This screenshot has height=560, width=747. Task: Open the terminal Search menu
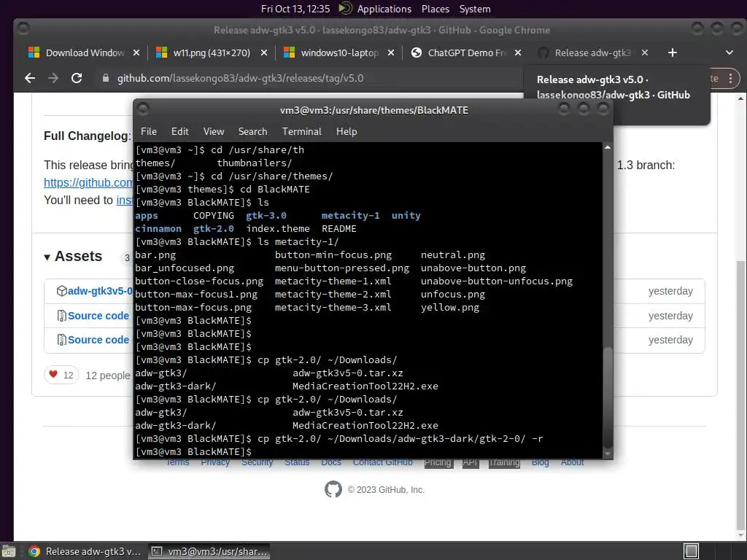click(252, 131)
